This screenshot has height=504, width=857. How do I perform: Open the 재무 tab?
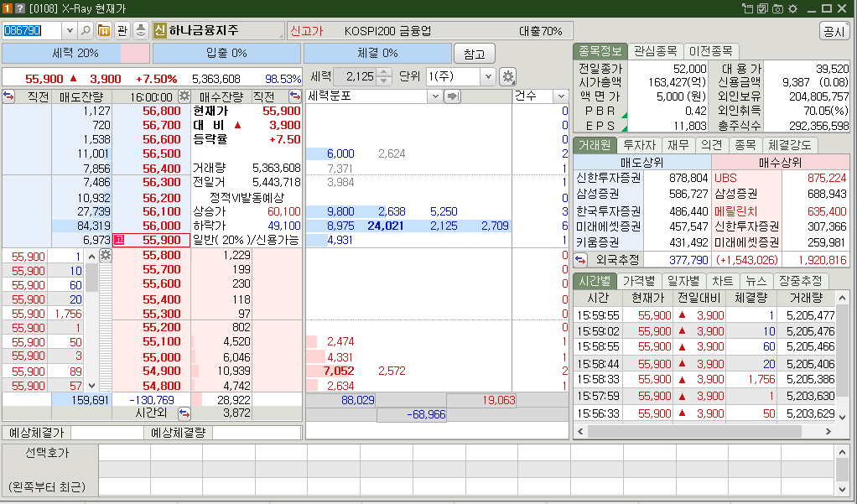[678, 145]
